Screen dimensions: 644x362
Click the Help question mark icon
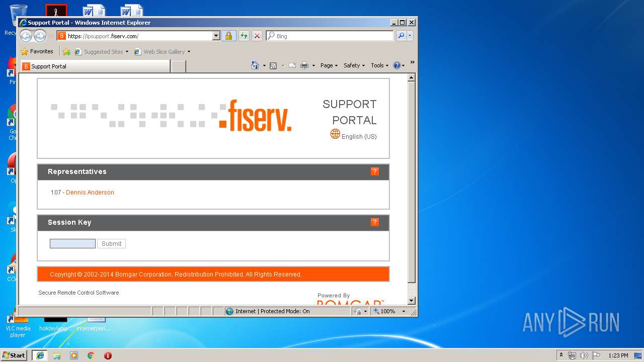click(x=396, y=65)
